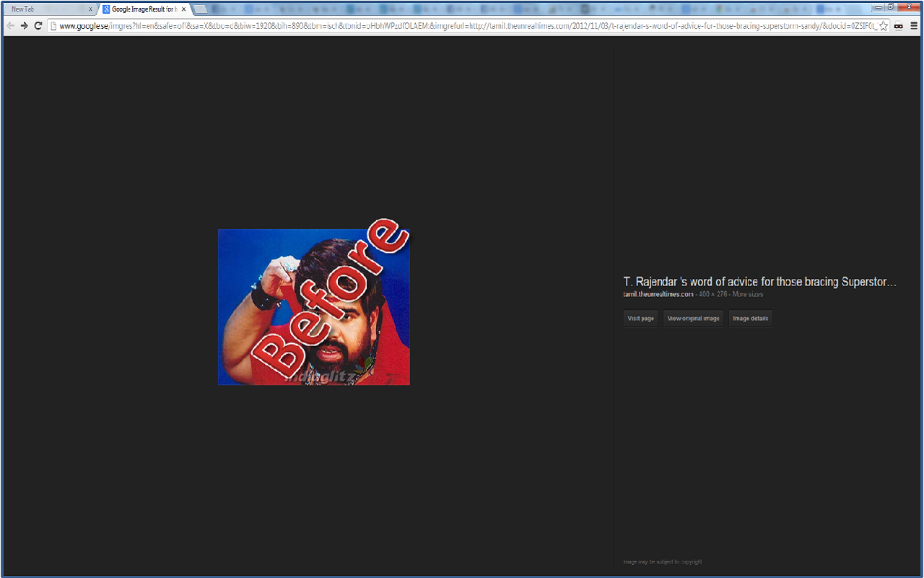The image size is (924, 578).
Task: Bookmark this page using the star icon
Action: click(882, 24)
